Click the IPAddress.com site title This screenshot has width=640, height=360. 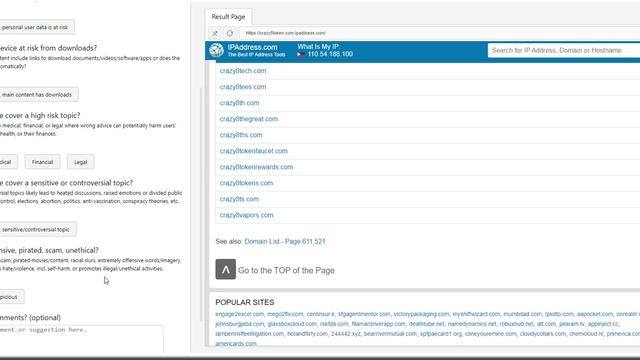tap(252, 47)
